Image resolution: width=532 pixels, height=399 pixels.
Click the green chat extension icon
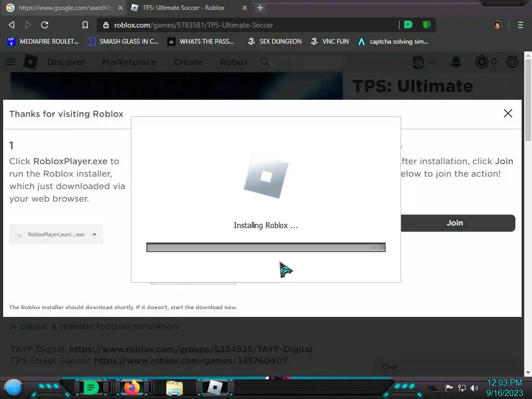coord(408,25)
